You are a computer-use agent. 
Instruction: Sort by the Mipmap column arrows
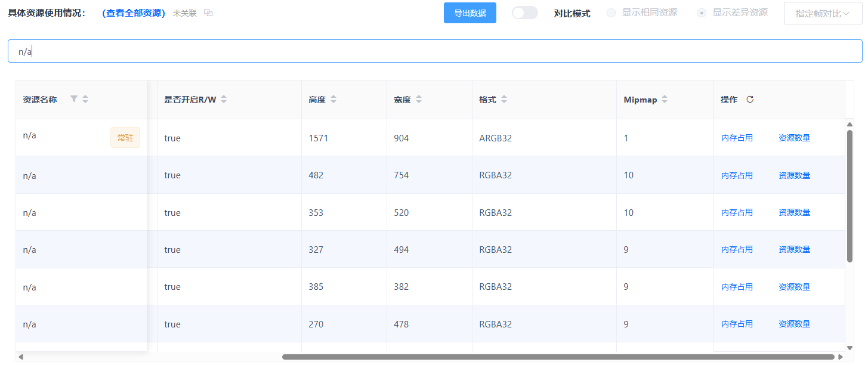point(665,100)
